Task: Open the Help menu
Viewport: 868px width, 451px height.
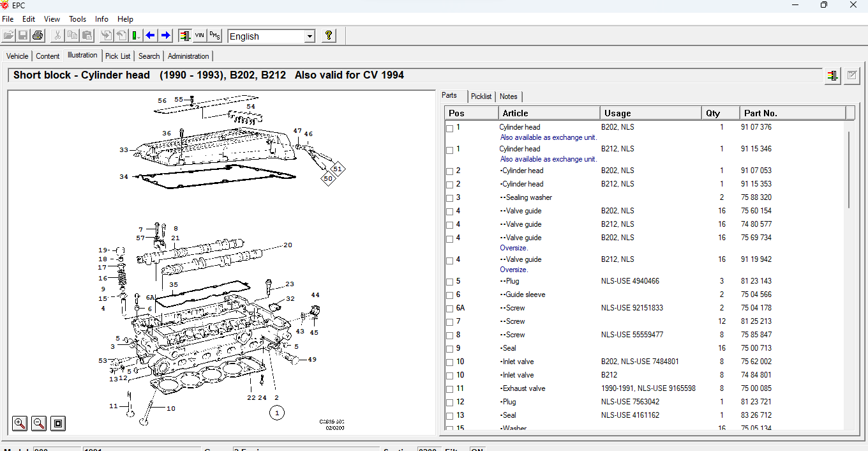Action: coord(126,19)
